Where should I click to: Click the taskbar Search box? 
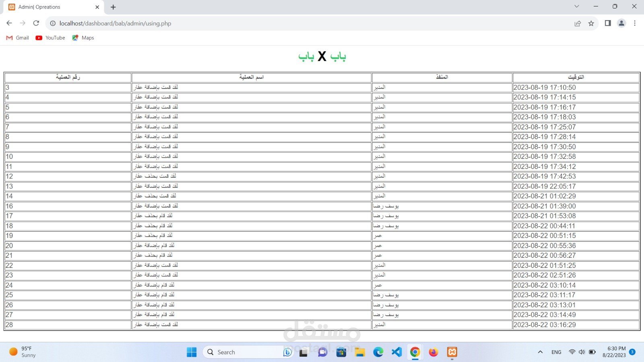click(242, 352)
